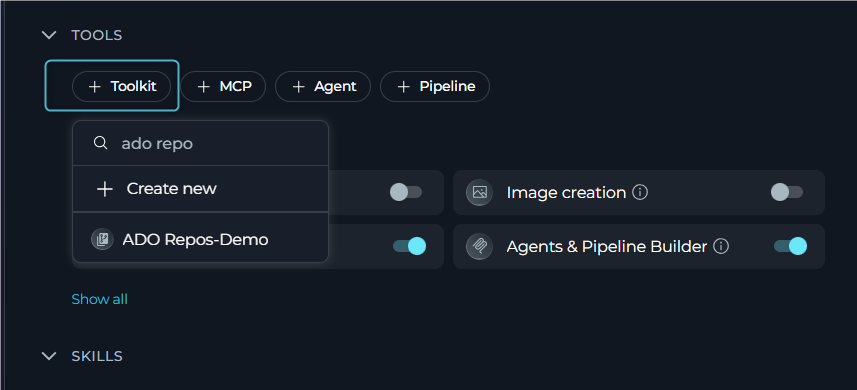This screenshot has width=857, height=390.
Task: Add a new MCP
Action: (x=223, y=86)
